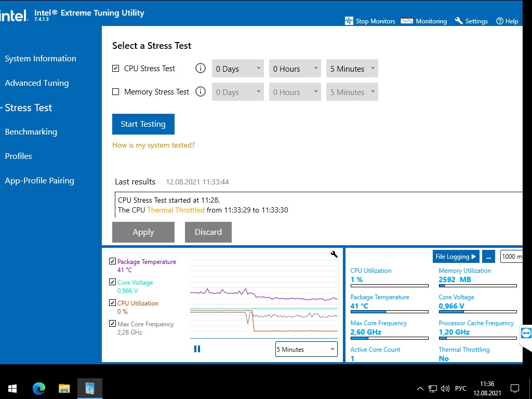Toggle the Max Core Frequency graph checkbox
532x399 pixels.
coord(112,323)
